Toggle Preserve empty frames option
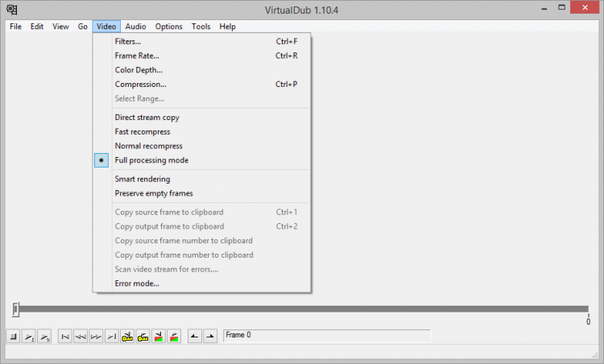This screenshot has width=604, height=364. [x=202, y=193]
